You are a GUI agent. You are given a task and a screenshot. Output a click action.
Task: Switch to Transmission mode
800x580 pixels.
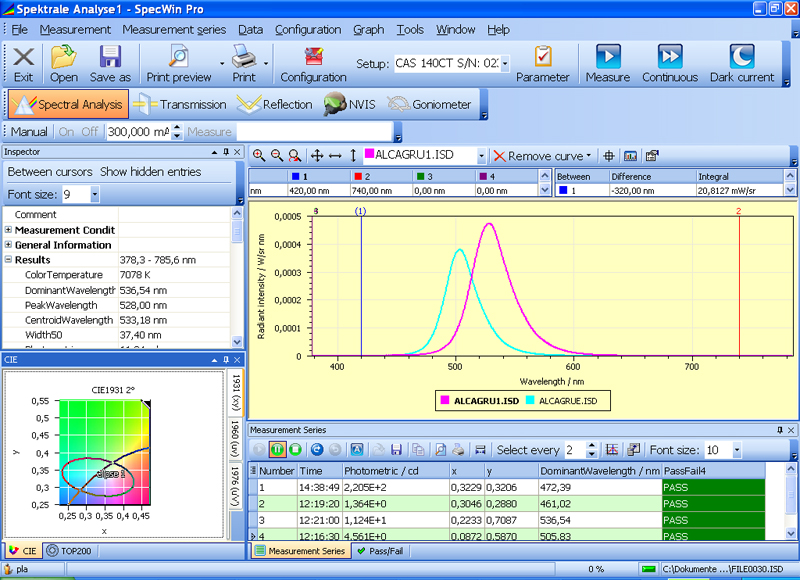click(180, 104)
